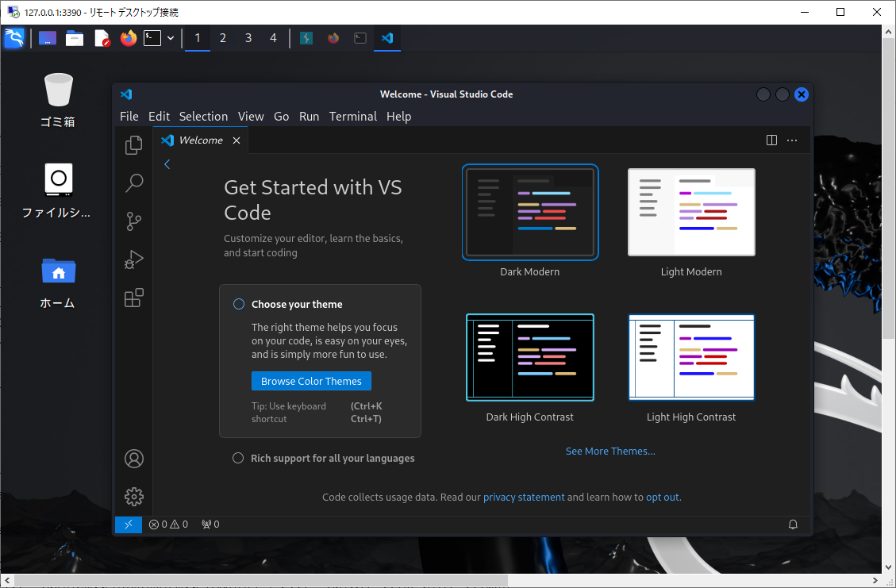Open the editor More Actions ellipsis
Screen dimensions: 896x588
(792, 140)
